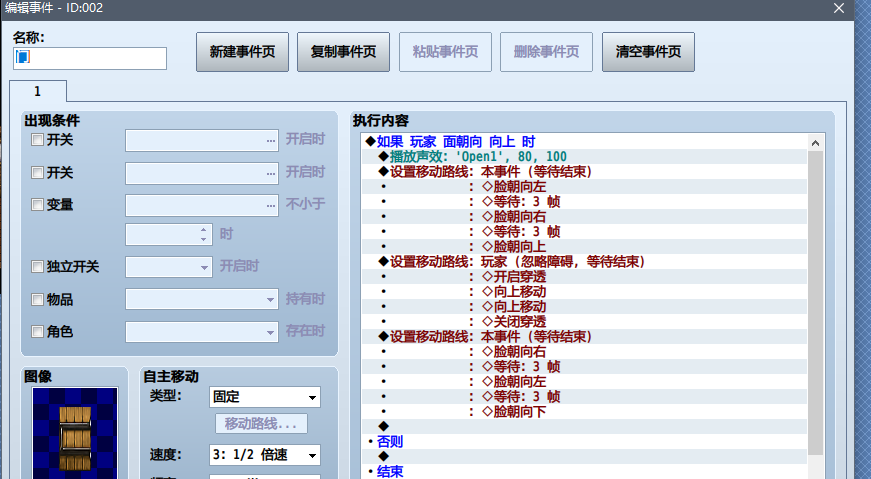Open the 速度 dropdown showing 3: 1/2 倍速
Screen dimensions: 871x479
click(265, 455)
